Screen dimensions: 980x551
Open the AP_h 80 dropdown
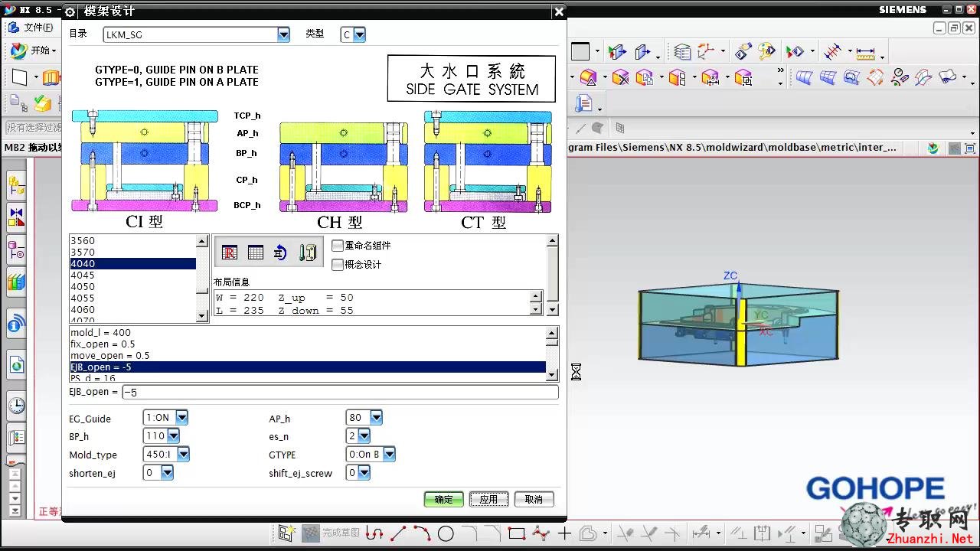(x=376, y=417)
